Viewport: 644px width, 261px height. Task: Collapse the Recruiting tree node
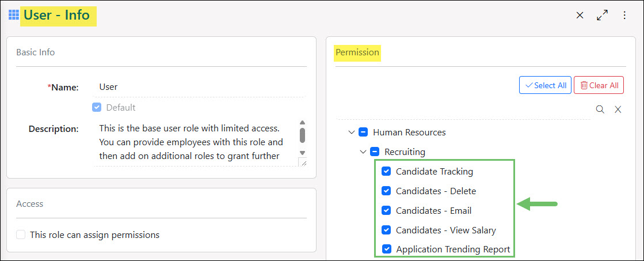[x=363, y=152]
